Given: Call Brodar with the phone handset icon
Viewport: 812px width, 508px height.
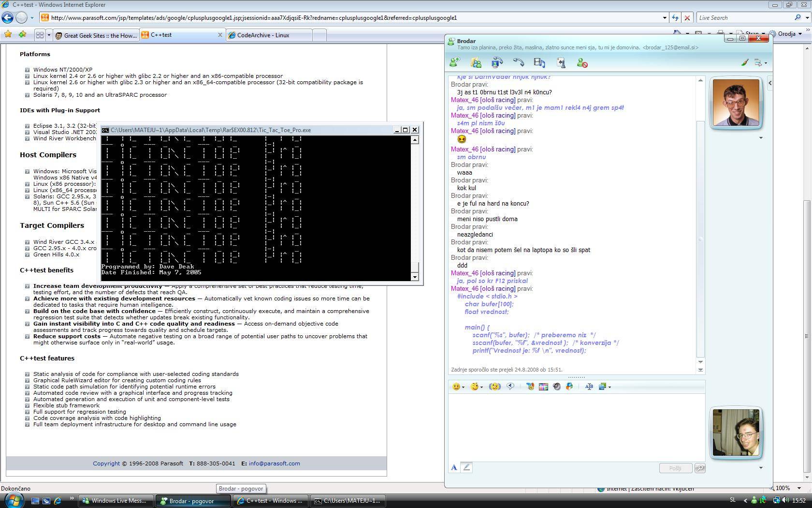Looking at the screenshot, I should pos(519,62).
